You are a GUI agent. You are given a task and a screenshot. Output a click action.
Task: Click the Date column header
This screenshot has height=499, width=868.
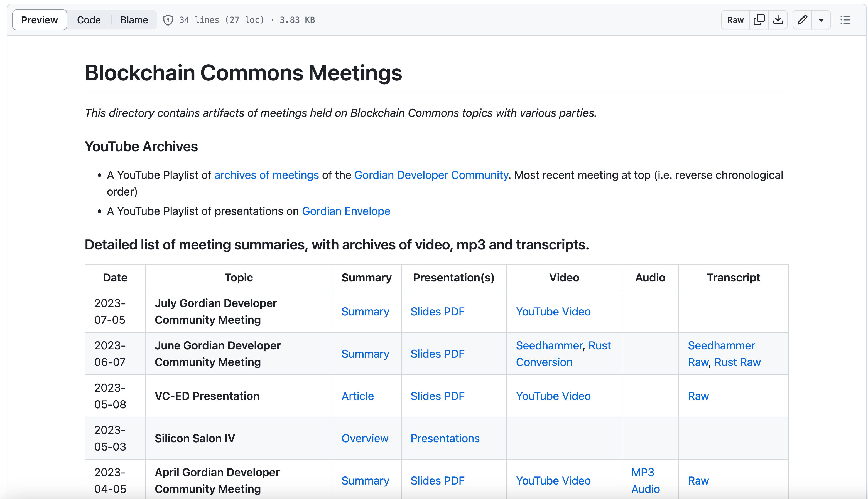tap(115, 278)
